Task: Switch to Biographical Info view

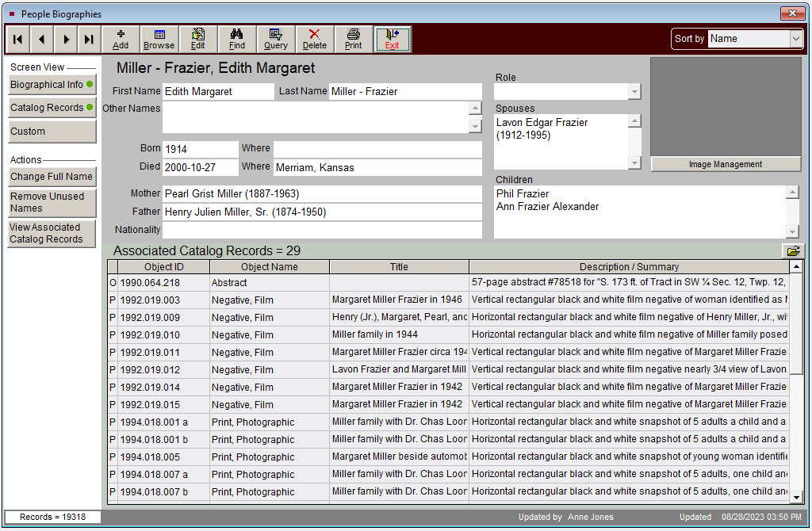Action: (52, 85)
